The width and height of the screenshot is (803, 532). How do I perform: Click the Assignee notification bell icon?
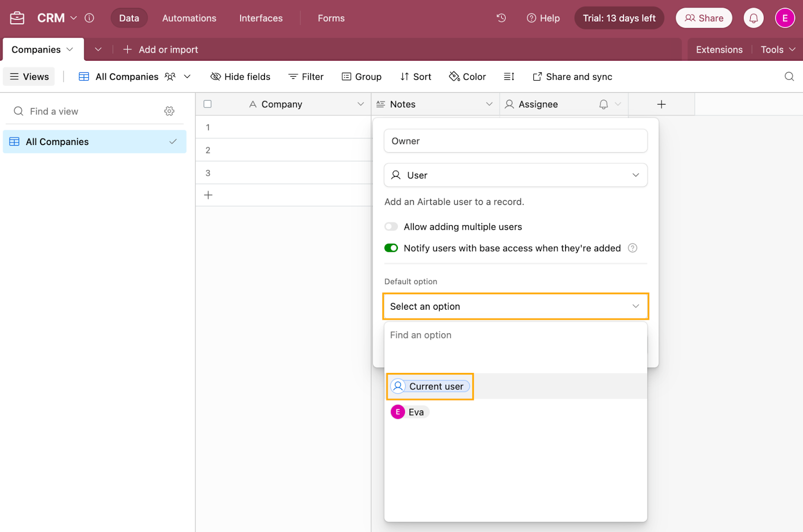[604, 104]
